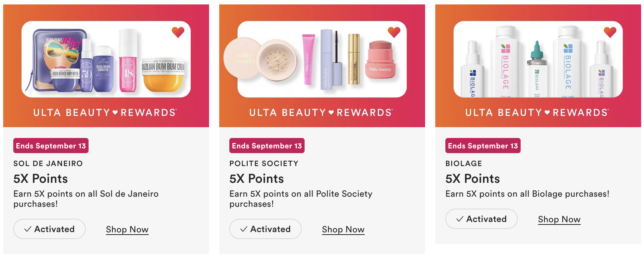Toggle the Activated button for Sol de Janeiro
Screen dimensions: 644x257
[49, 229]
